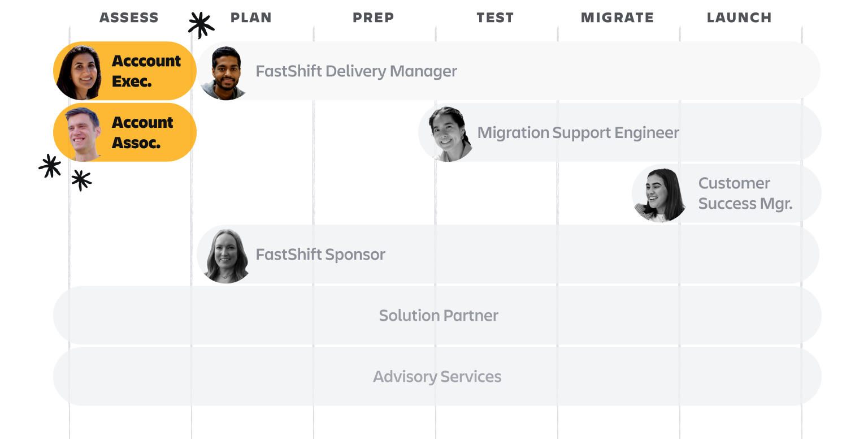
Task: Go to the LAUNCH phase heading
Action: (x=739, y=18)
